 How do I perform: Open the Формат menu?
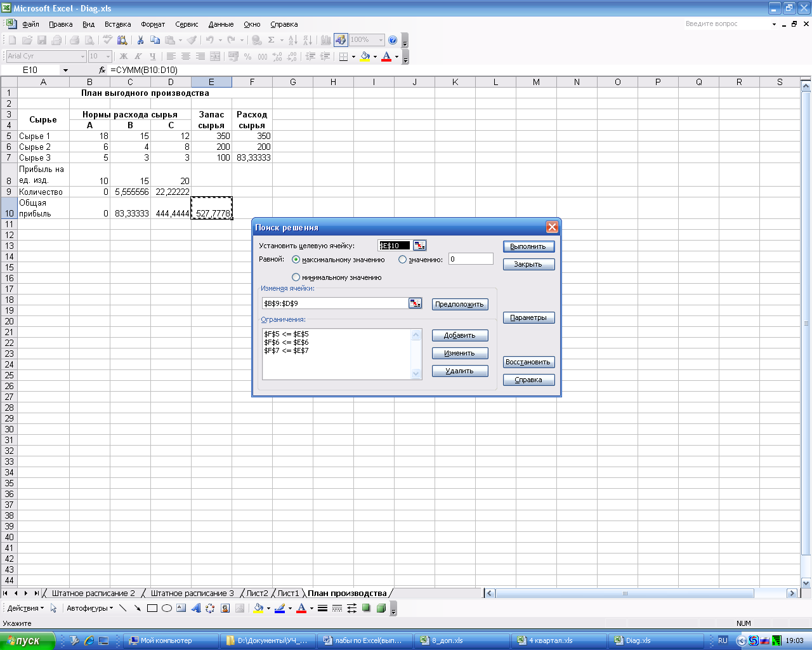(153, 24)
